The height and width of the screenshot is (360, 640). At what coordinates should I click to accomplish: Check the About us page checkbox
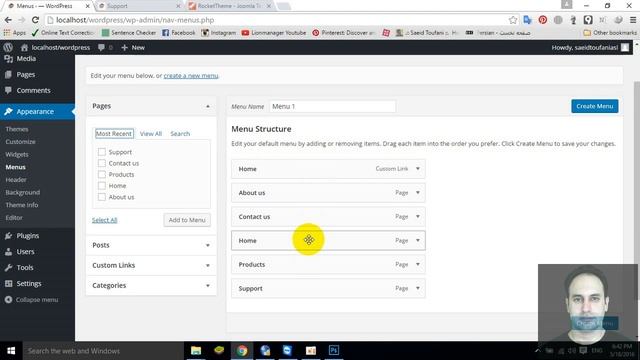102,197
